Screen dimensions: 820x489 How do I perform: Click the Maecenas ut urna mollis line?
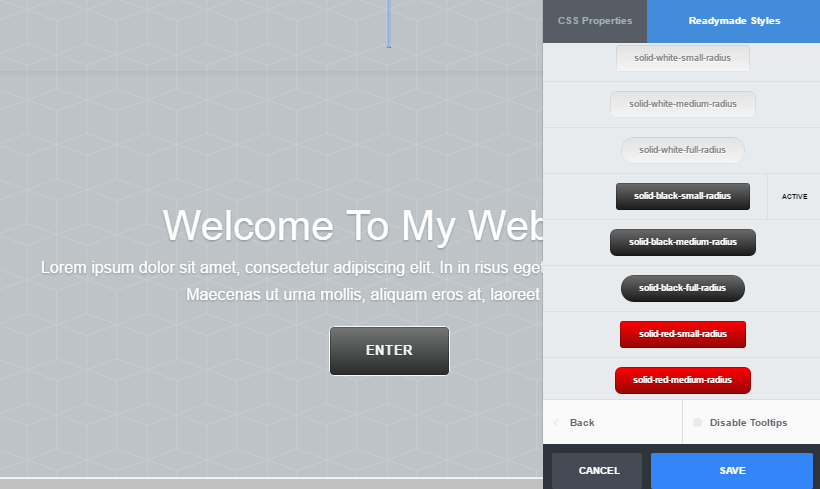pos(363,295)
